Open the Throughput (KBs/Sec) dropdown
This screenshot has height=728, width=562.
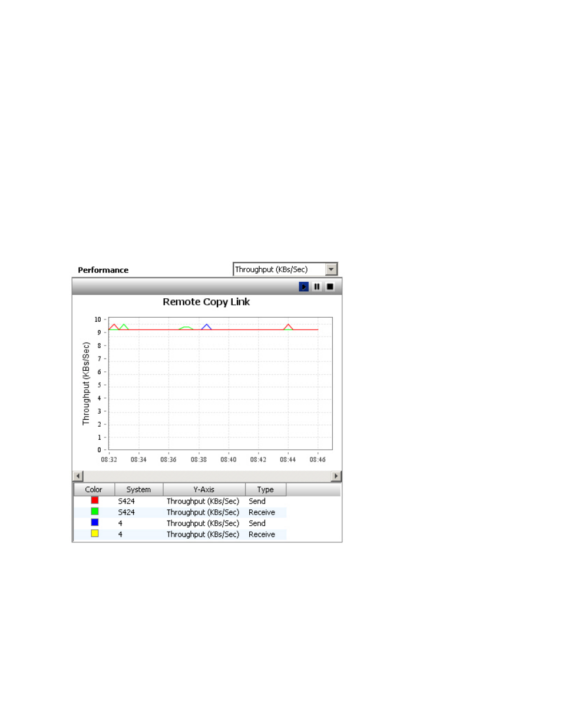click(x=285, y=269)
